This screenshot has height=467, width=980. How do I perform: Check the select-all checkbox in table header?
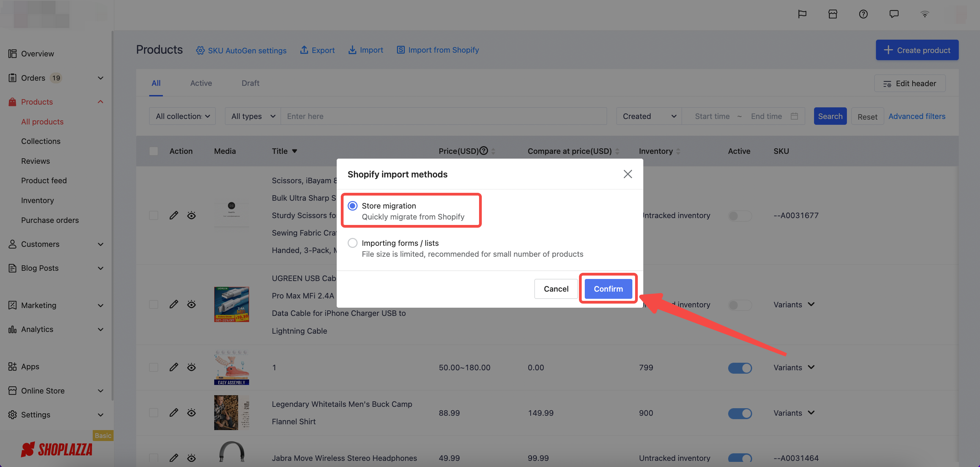point(154,151)
